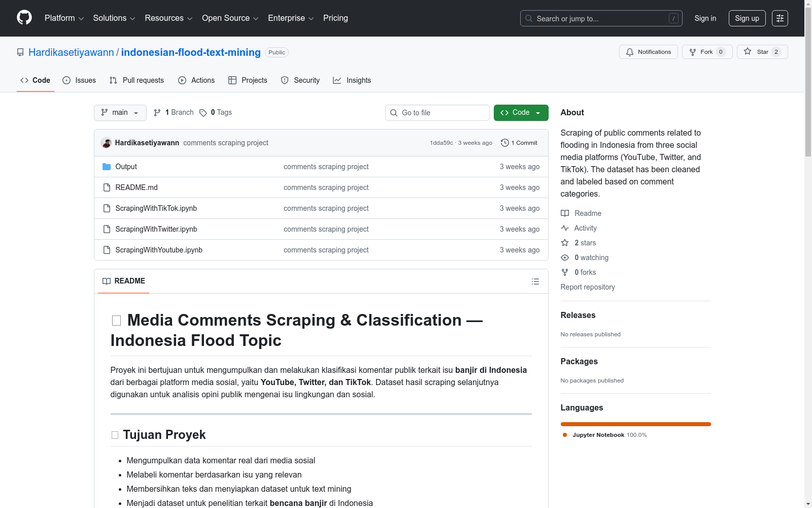Open the Readme link in About
Image resolution: width=812 pixels, height=508 pixels.
[x=581, y=213]
